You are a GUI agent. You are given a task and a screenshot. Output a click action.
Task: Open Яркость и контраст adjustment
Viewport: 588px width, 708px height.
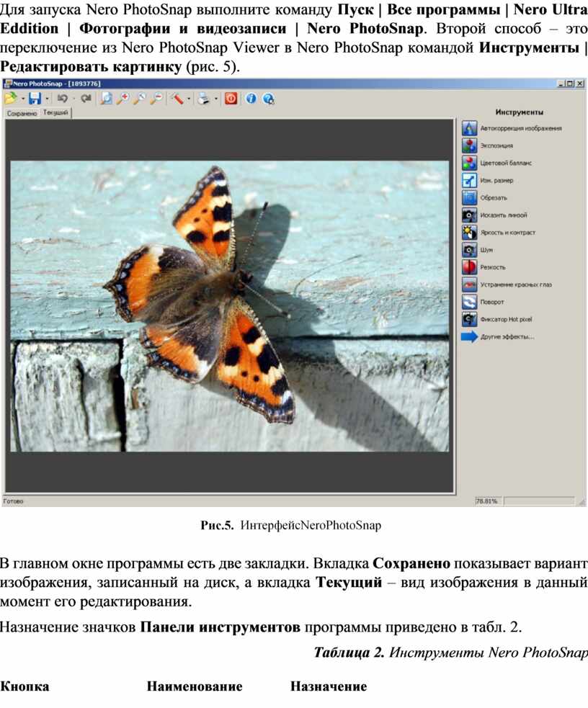pyautogui.click(x=469, y=233)
